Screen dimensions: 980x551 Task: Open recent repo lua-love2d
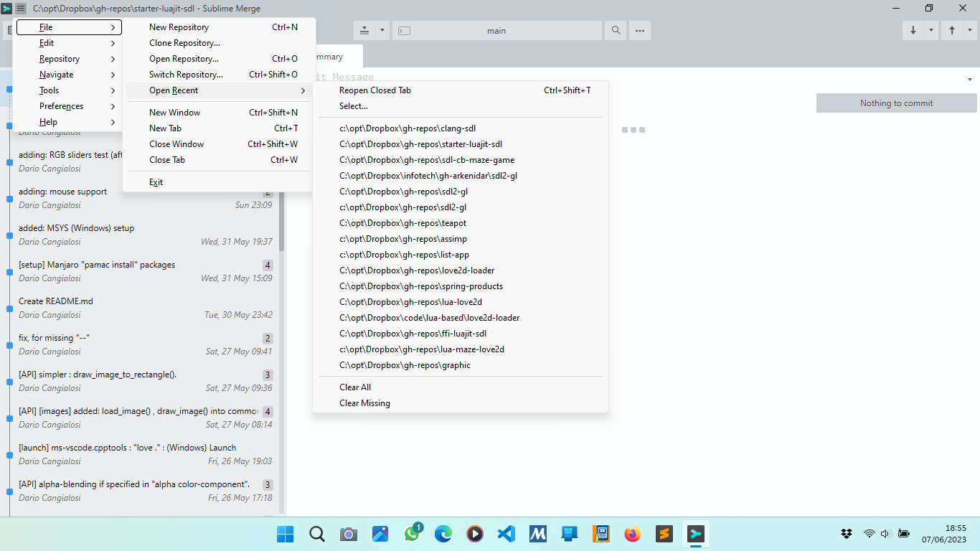tap(461, 302)
